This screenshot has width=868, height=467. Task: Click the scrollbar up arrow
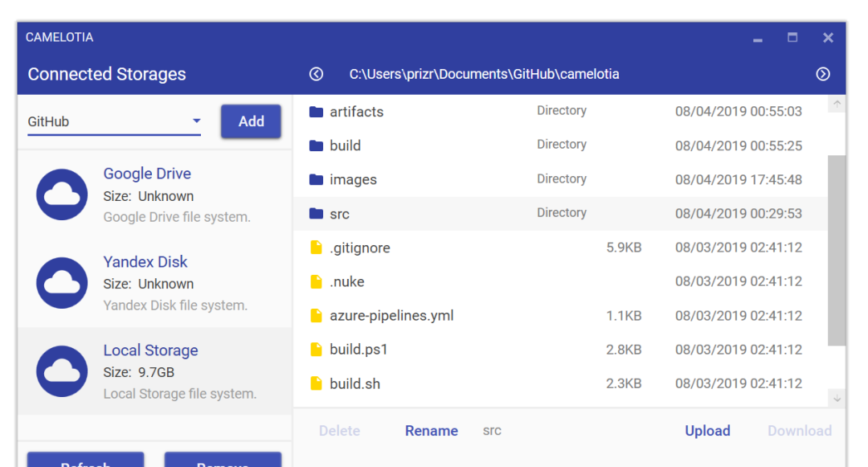(837, 104)
